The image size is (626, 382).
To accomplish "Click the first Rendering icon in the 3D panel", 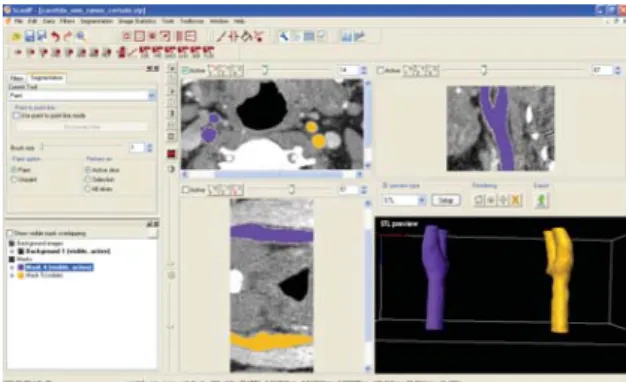I will [x=479, y=200].
